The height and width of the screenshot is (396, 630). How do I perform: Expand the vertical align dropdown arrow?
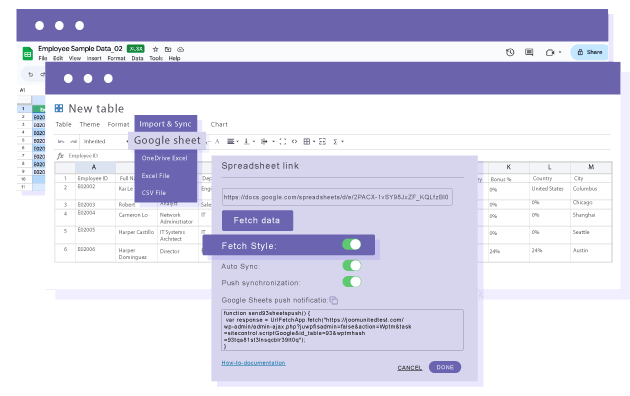tap(254, 141)
